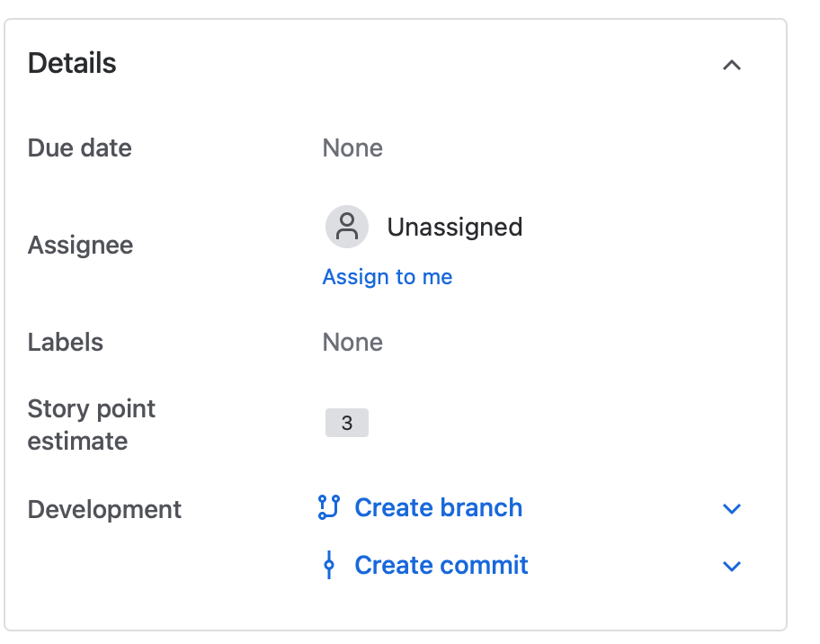Edit the Due date None value
820x644 pixels.
[352, 148]
